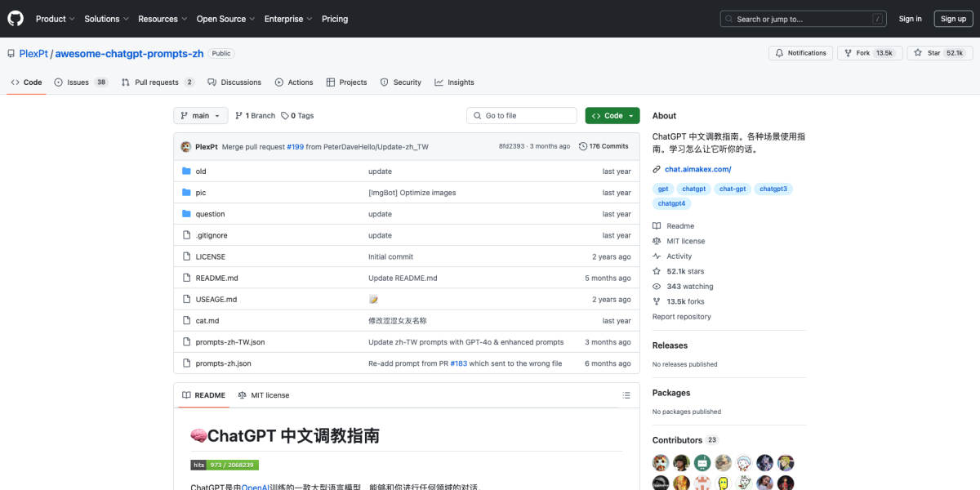Open the Insights tab

coord(454,82)
